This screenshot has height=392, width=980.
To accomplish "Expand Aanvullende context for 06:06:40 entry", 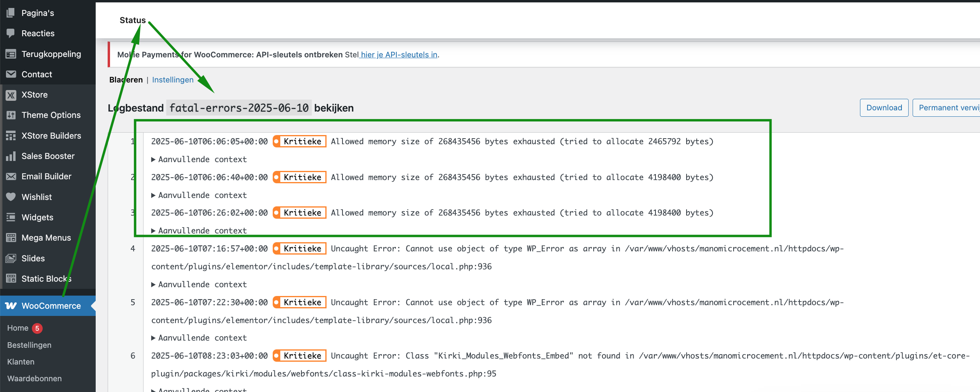I will coord(199,195).
